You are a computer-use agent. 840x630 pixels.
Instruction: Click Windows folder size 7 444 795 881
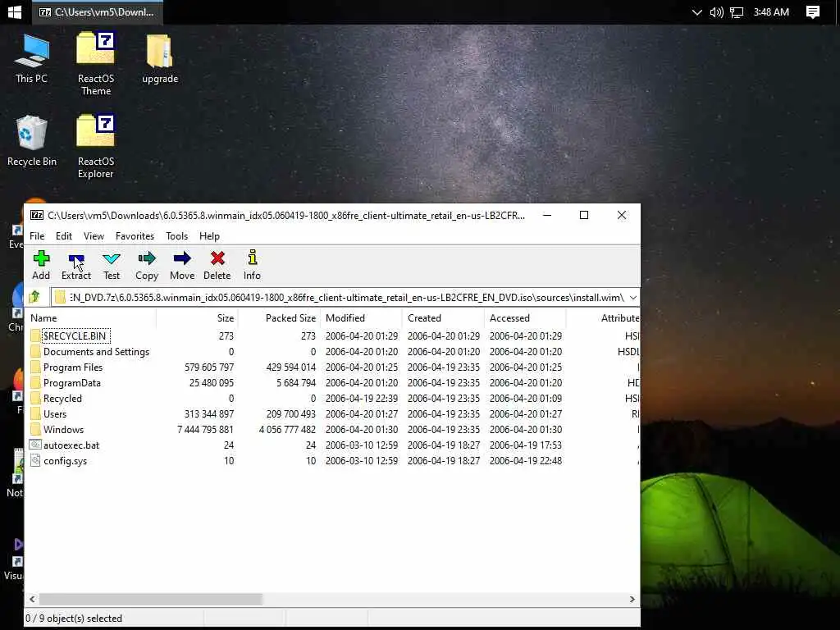point(205,430)
